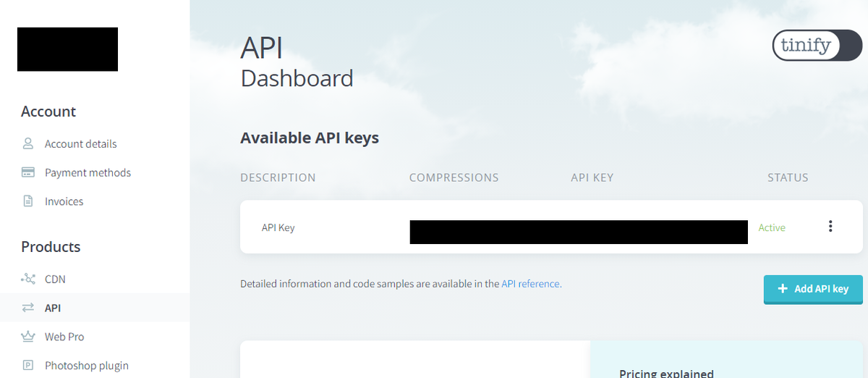Click the Account section heading

tap(48, 112)
